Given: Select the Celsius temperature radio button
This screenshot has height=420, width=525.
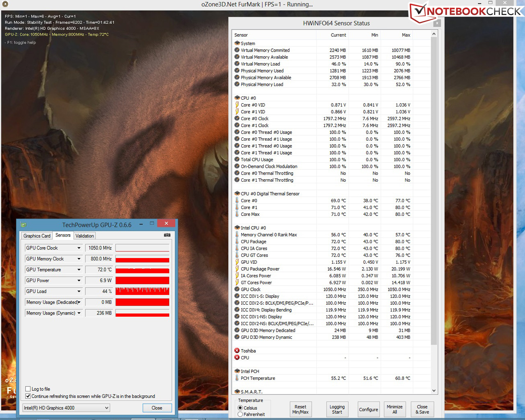Looking at the screenshot, I should coord(240,408).
